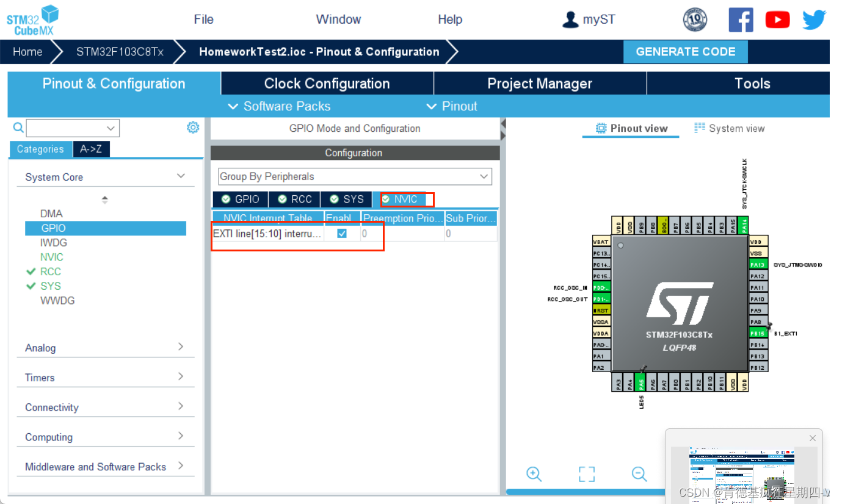Select pin PB12 on the chip
This screenshot has width=867, height=504.
pyautogui.click(x=758, y=367)
